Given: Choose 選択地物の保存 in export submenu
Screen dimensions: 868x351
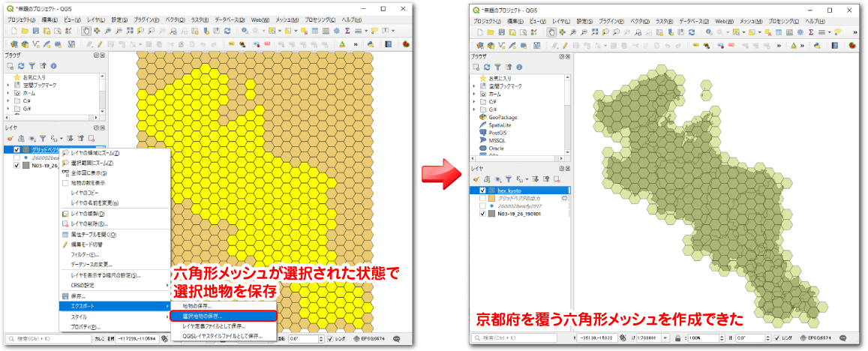Looking at the screenshot, I should point(223,316).
